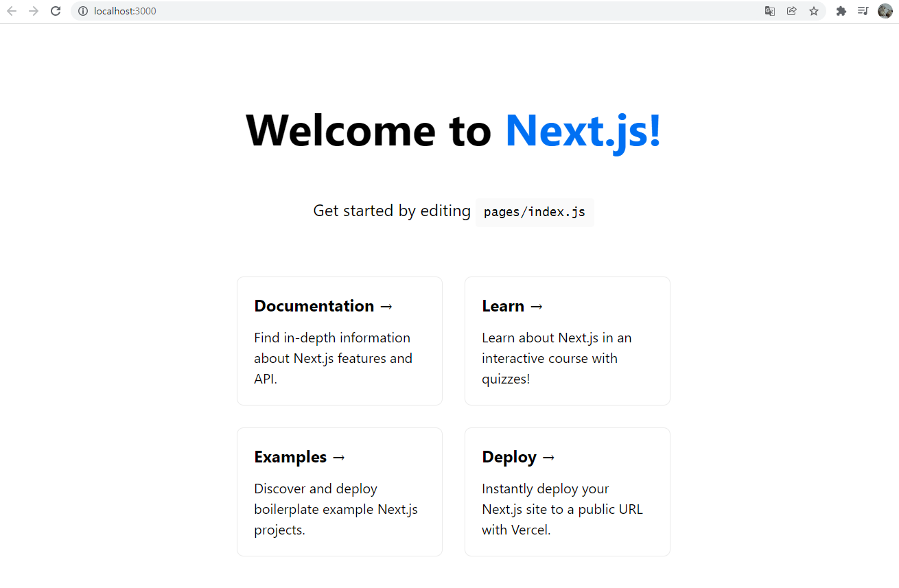Open the translate page icon
The width and height of the screenshot is (899, 588).
[x=770, y=11]
